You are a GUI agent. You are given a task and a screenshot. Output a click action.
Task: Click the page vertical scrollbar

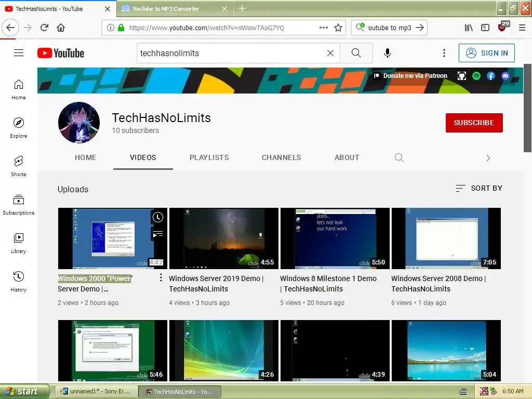click(528, 109)
